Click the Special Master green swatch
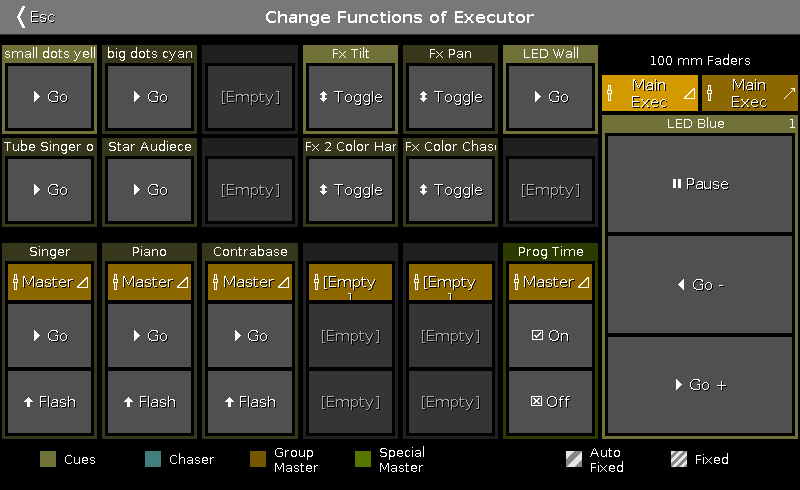 tap(363, 459)
